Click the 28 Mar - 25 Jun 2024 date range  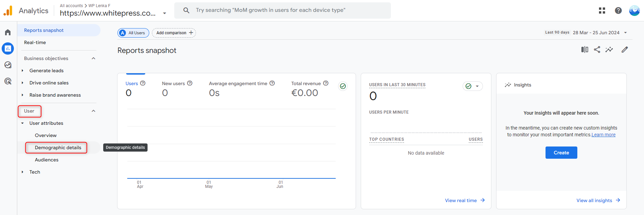pyautogui.click(x=596, y=33)
